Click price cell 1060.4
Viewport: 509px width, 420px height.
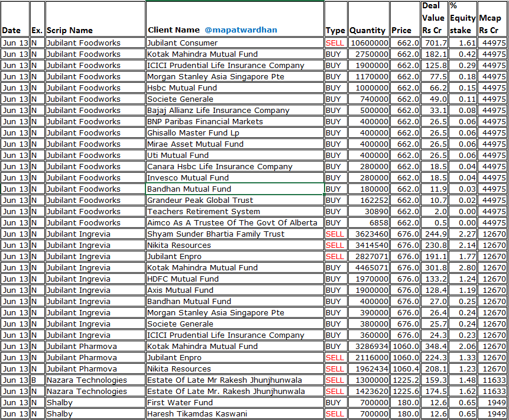[x=405, y=369]
